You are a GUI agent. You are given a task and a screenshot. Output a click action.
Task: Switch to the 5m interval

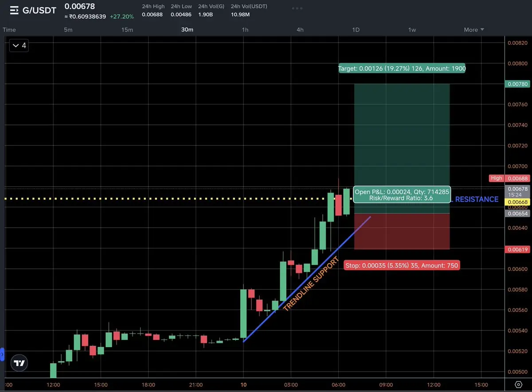click(68, 30)
